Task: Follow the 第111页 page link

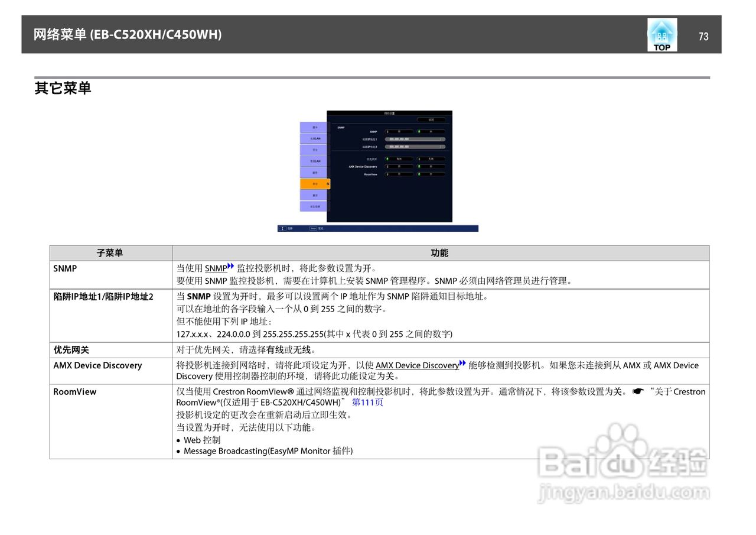Action: pos(367,403)
